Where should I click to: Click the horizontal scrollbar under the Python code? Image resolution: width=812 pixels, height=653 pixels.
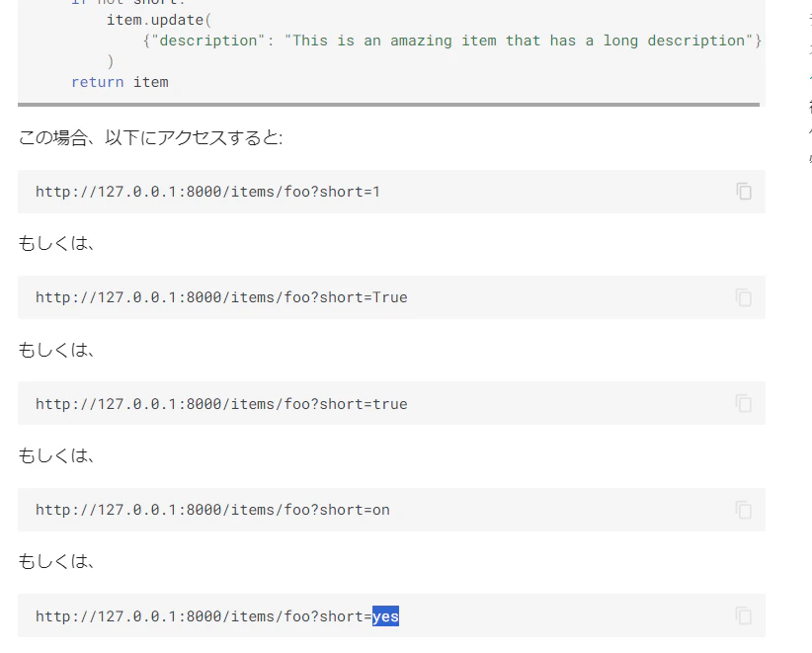tap(388, 105)
